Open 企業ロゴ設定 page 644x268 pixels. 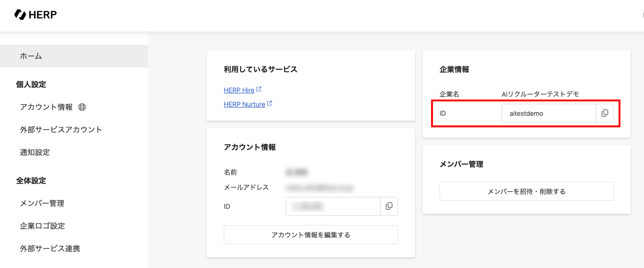tap(42, 226)
